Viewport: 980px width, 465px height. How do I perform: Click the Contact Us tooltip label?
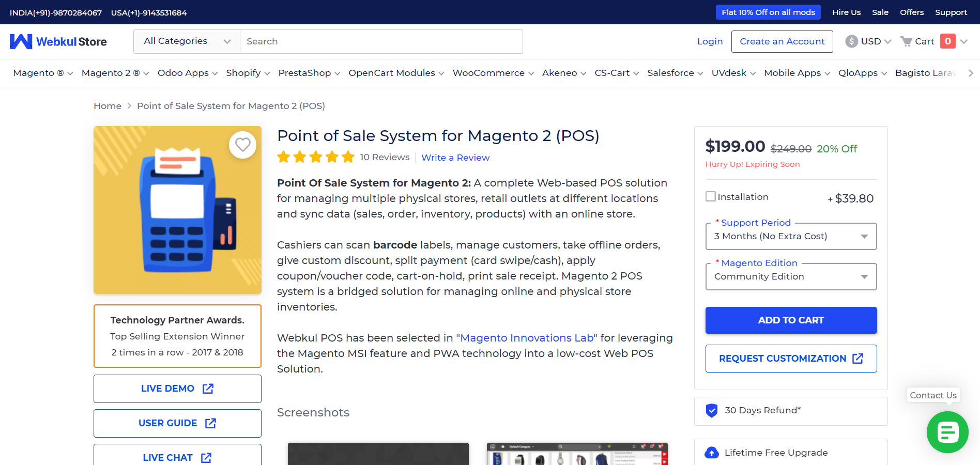(933, 395)
